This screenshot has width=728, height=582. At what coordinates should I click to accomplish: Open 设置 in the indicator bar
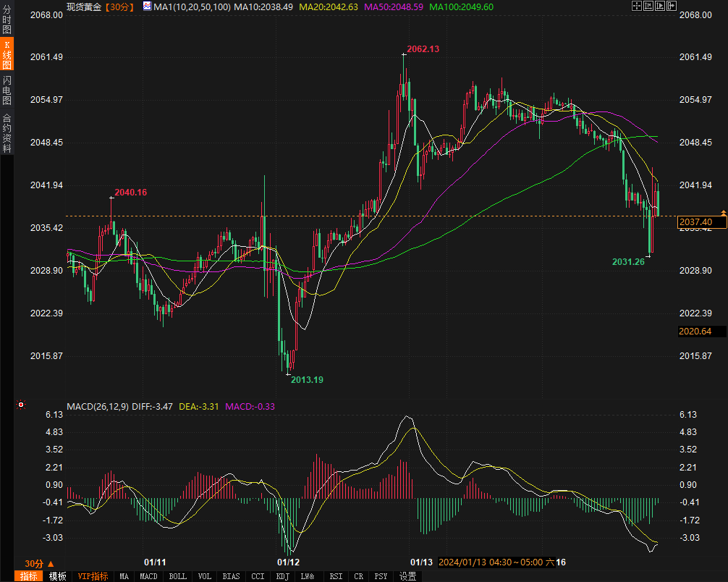click(408, 576)
